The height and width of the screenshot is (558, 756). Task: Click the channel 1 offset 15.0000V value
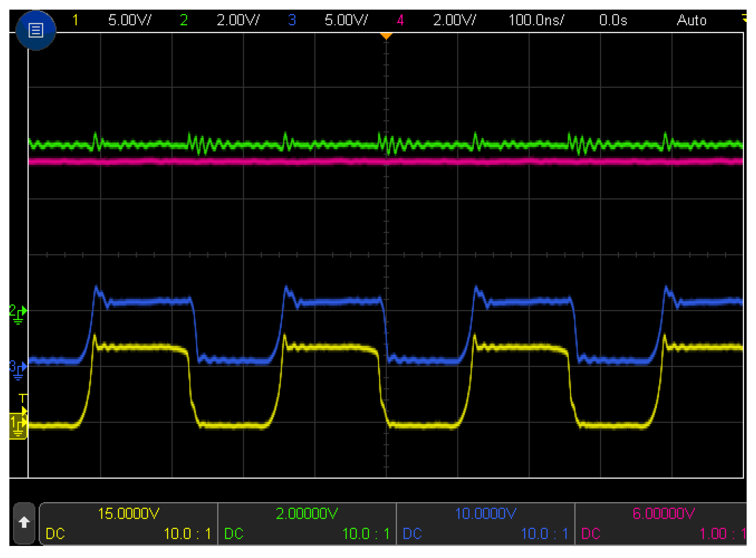coord(129,514)
